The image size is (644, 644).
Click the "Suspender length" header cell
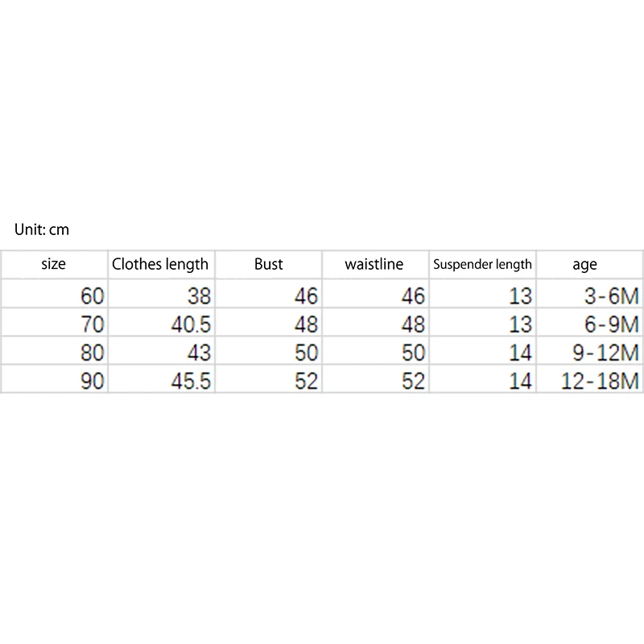tap(482, 264)
